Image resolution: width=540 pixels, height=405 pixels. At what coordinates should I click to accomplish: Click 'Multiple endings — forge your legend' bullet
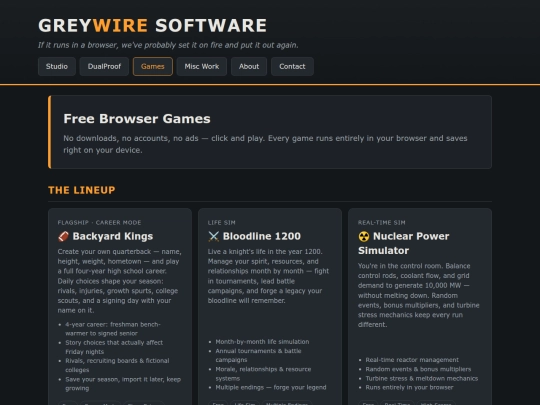point(271,387)
